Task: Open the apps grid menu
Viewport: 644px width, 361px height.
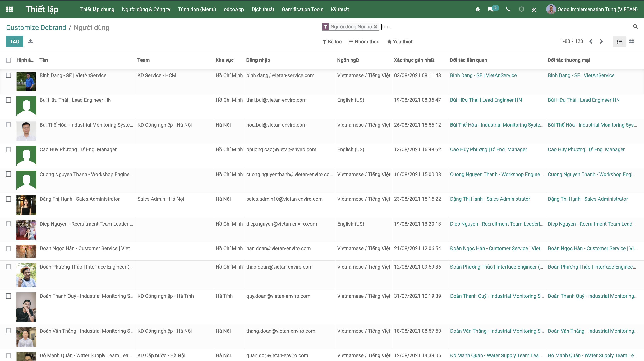Action: [9, 9]
